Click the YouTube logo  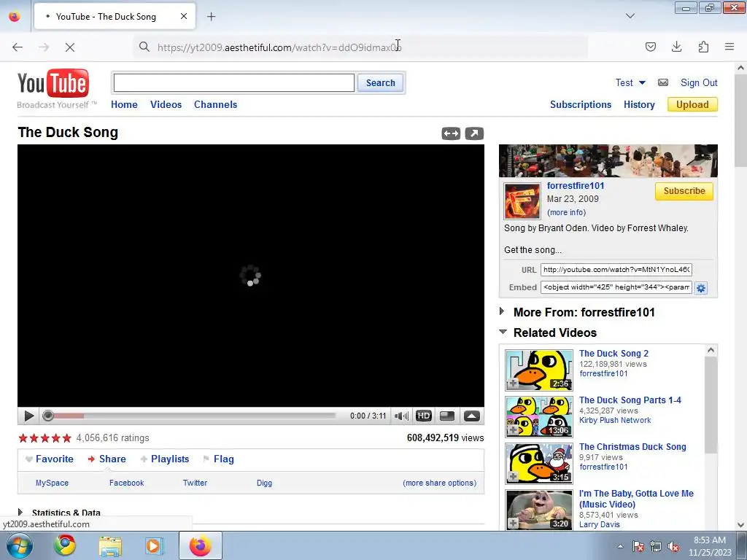coord(53,83)
